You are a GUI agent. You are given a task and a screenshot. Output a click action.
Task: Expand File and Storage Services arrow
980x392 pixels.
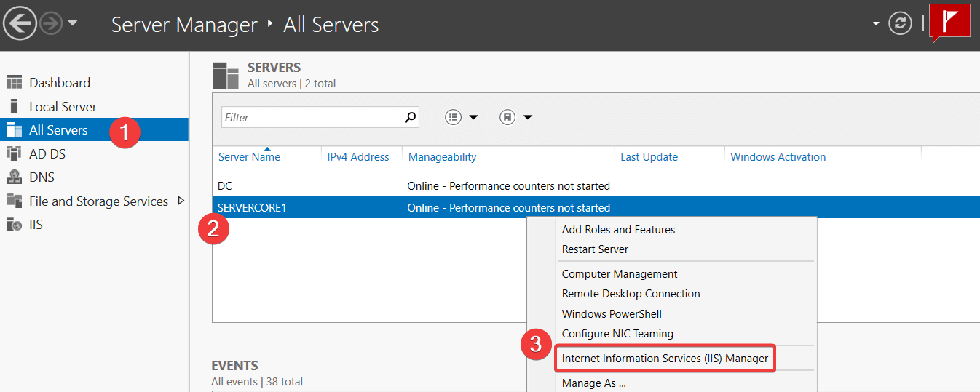[181, 201]
